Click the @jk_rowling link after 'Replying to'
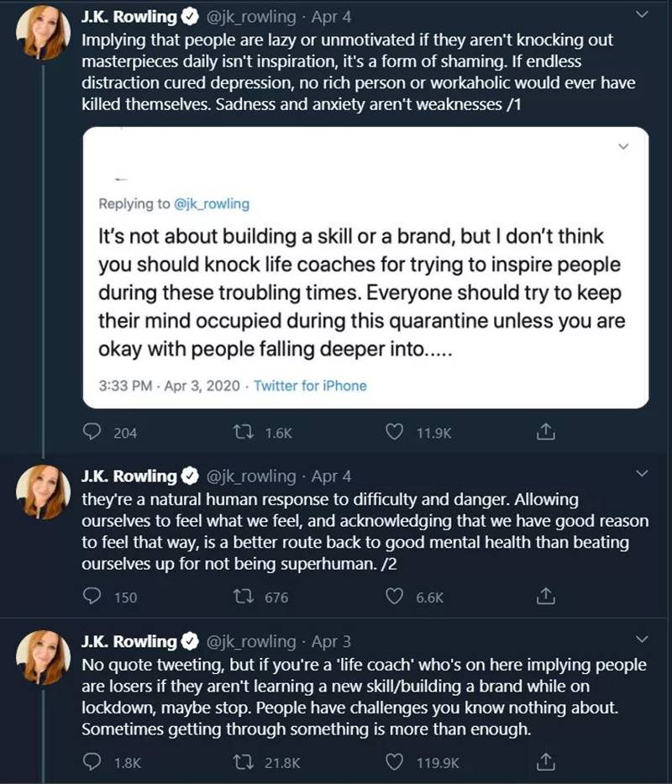 [x=212, y=204]
